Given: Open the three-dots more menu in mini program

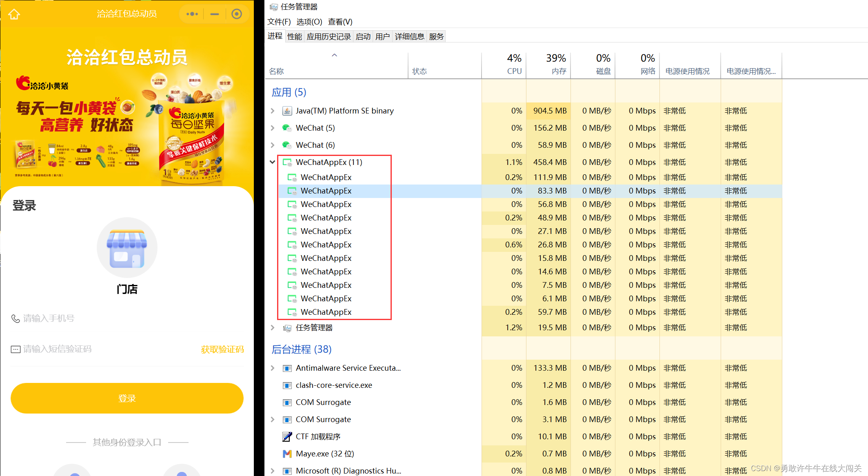Looking at the screenshot, I should [192, 14].
